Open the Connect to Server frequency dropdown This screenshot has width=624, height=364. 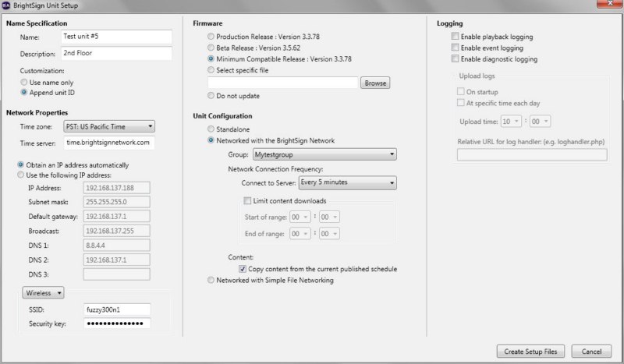(x=347, y=182)
